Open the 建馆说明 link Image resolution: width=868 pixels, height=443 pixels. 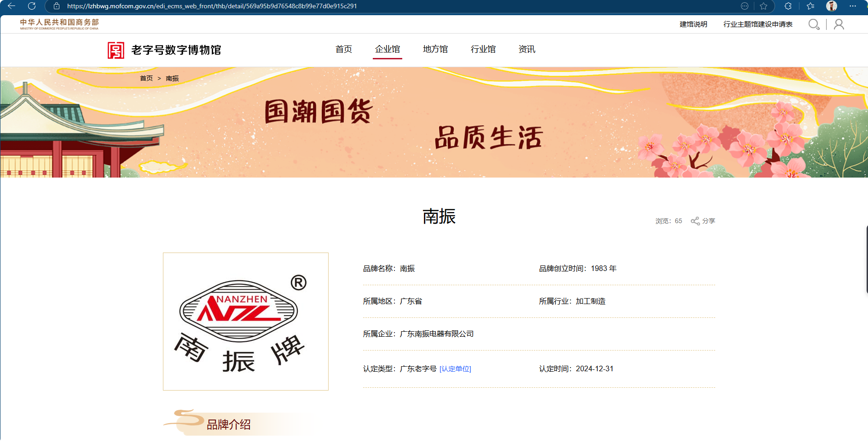pyautogui.click(x=693, y=24)
